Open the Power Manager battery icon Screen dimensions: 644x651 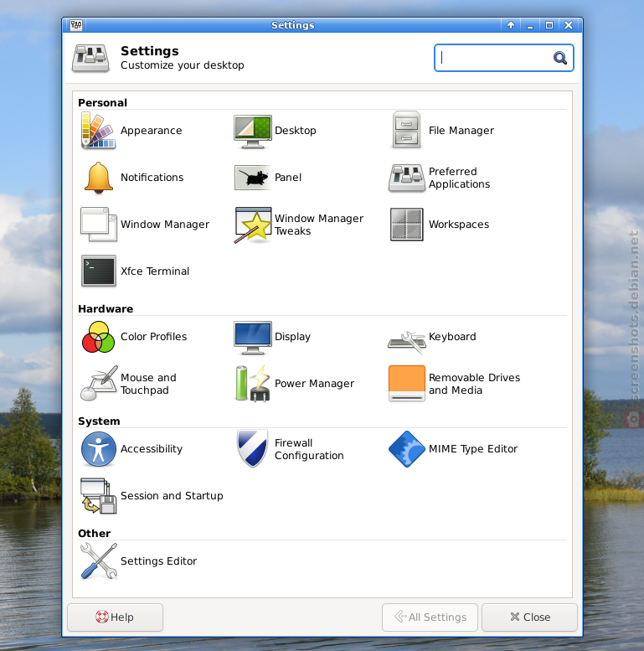point(253,383)
